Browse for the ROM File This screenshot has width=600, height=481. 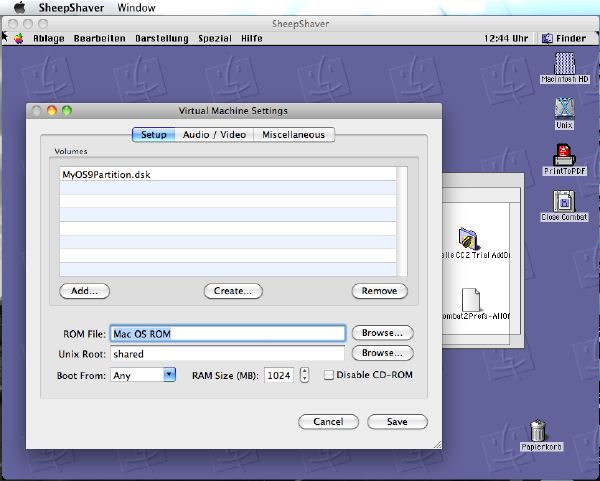pos(382,333)
